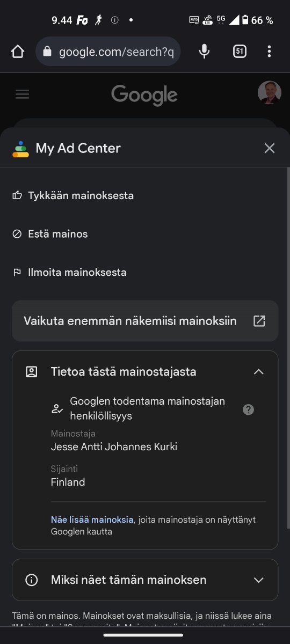Tap Googlen todentama mainostajan henkilöllisyys text
290x644 pixels.
[148, 408]
